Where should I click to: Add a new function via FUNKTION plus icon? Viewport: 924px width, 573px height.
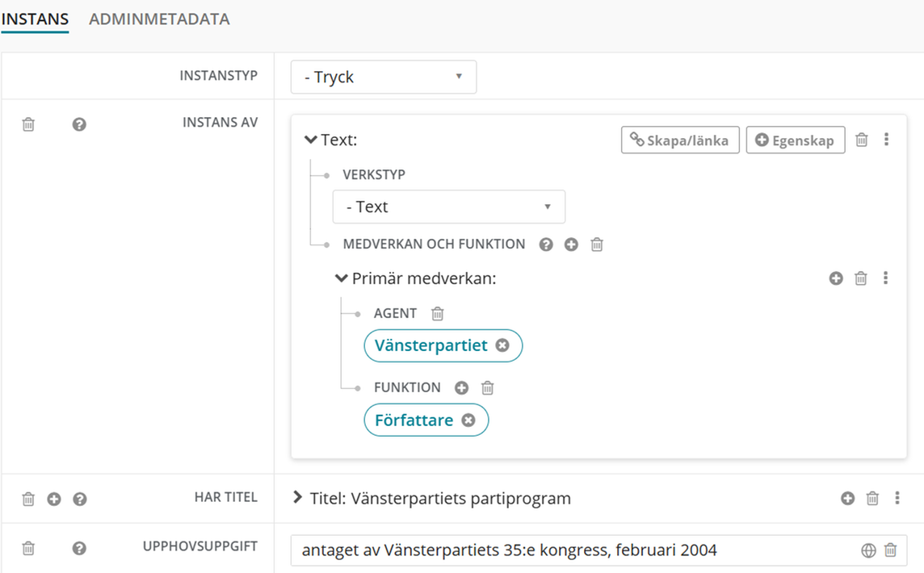click(x=460, y=387)
